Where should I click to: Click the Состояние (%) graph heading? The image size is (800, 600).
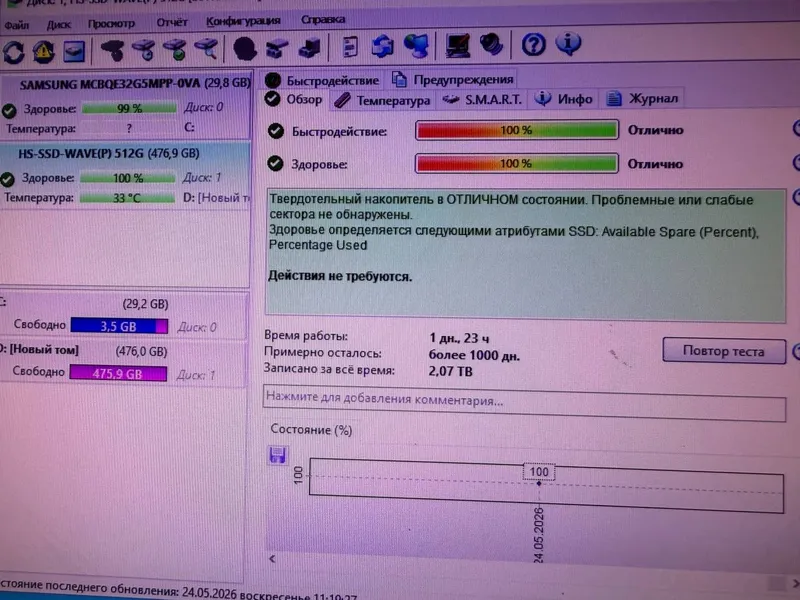[x=311, y=430]
